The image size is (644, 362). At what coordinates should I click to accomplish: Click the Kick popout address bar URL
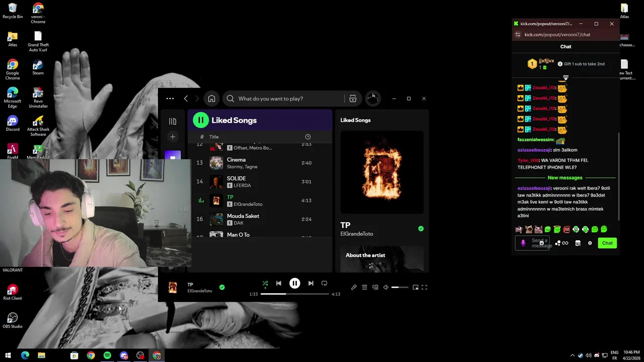tap(557, 35)
